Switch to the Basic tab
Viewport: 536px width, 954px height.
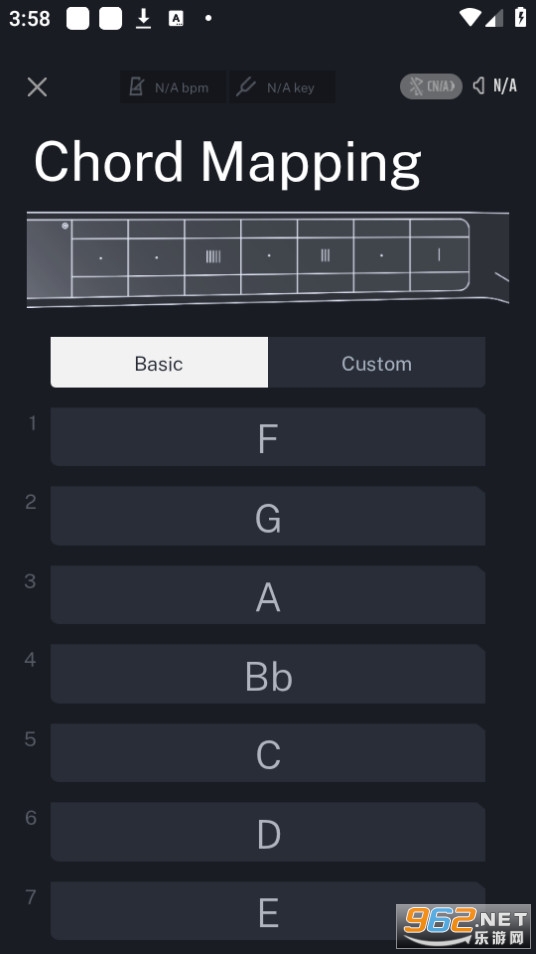pyautogui.click(x=159, y=363)
